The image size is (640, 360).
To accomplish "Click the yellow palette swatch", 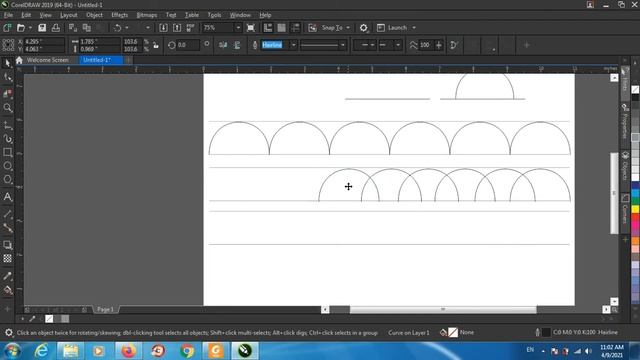I will [636, 209].
